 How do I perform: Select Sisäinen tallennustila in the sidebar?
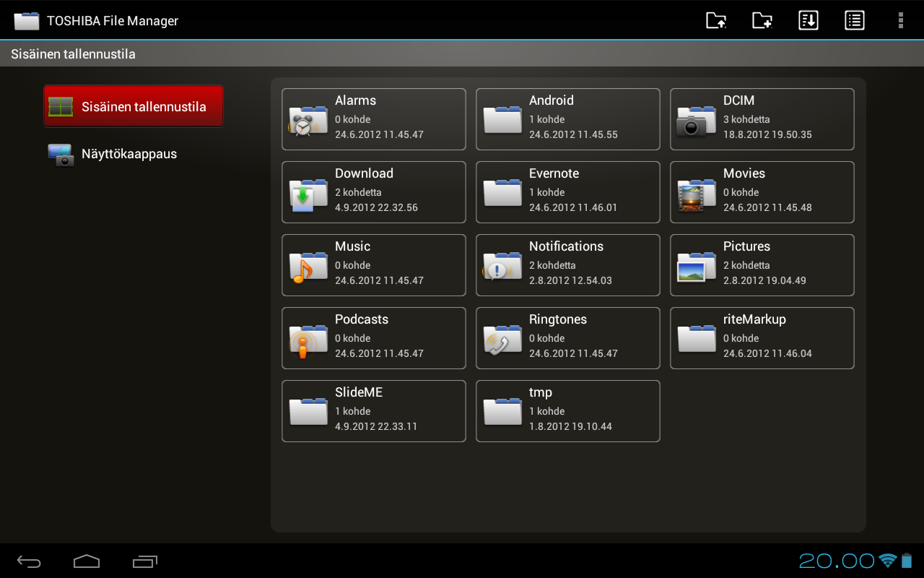click(x=134, y=106)
